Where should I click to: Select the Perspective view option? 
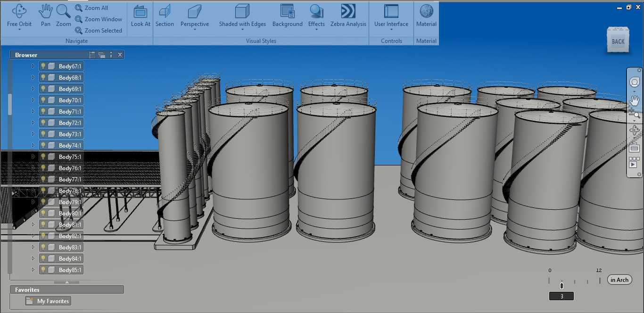(x=195, y=15)
